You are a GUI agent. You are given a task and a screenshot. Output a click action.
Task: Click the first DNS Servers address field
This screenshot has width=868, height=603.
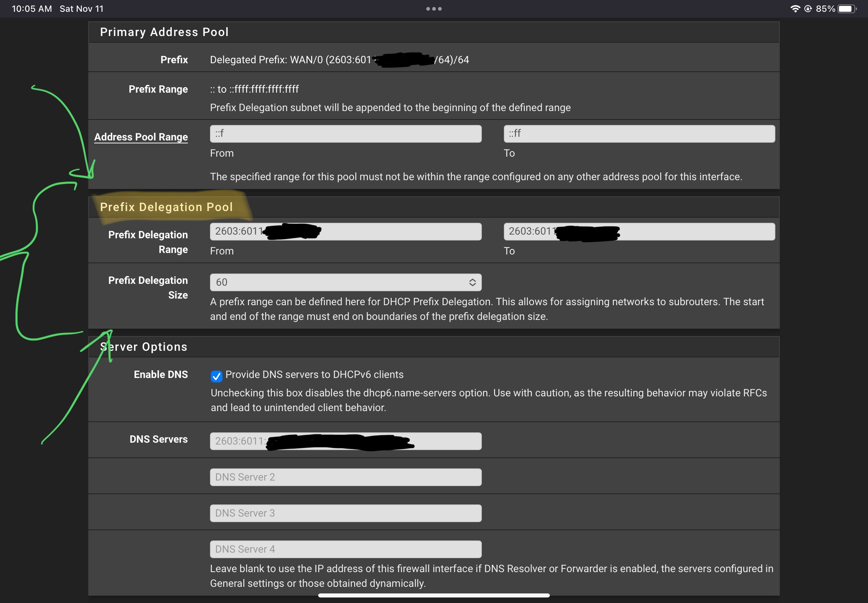tap(345, 441)
